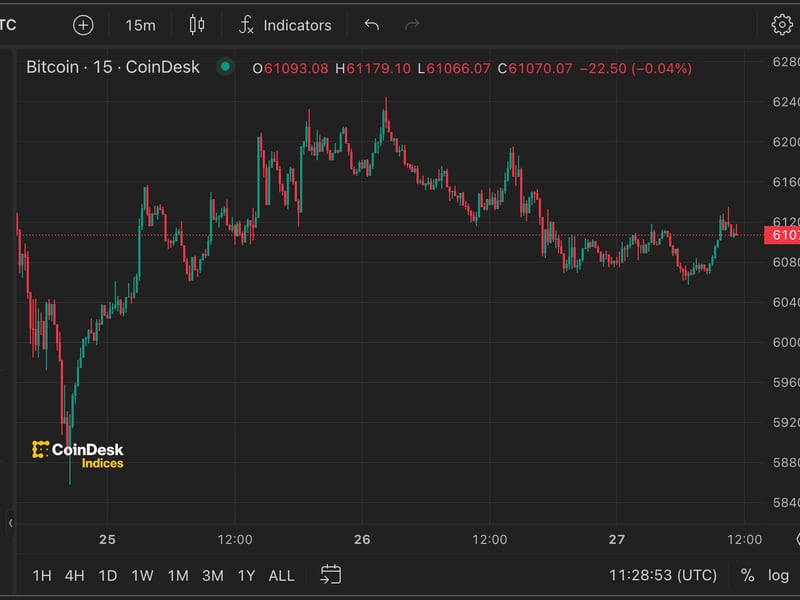Select the 1D time range
800x600 pixels.
pos(107,575)
